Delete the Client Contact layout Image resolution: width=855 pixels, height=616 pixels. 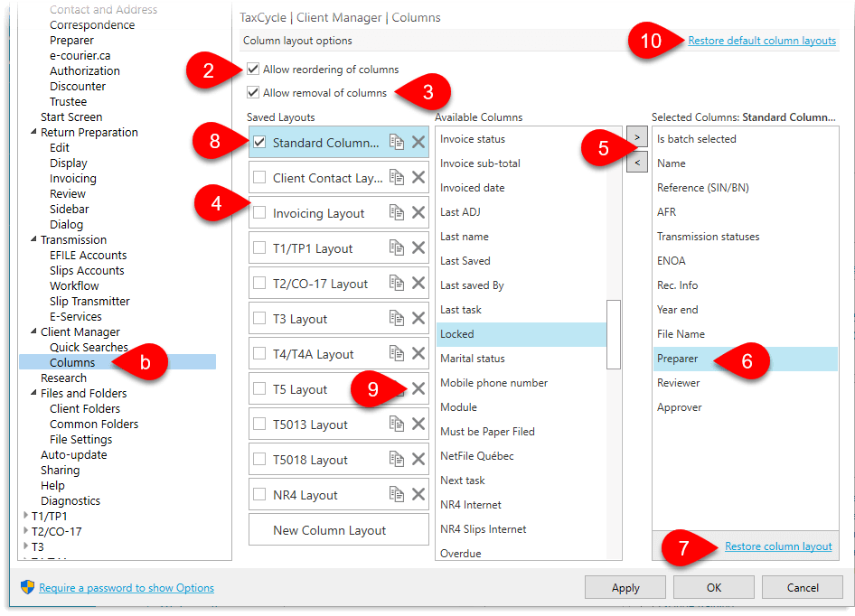coord(418,178)
